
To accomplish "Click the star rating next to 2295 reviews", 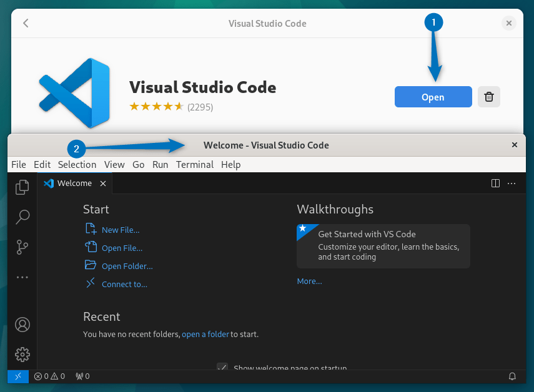I will coord(156,107).
